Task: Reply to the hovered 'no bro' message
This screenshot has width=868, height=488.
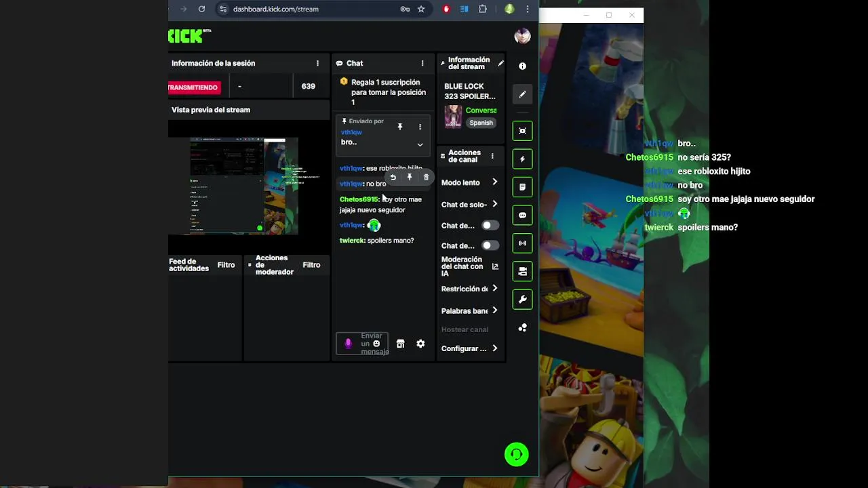Action: point(393,177)
